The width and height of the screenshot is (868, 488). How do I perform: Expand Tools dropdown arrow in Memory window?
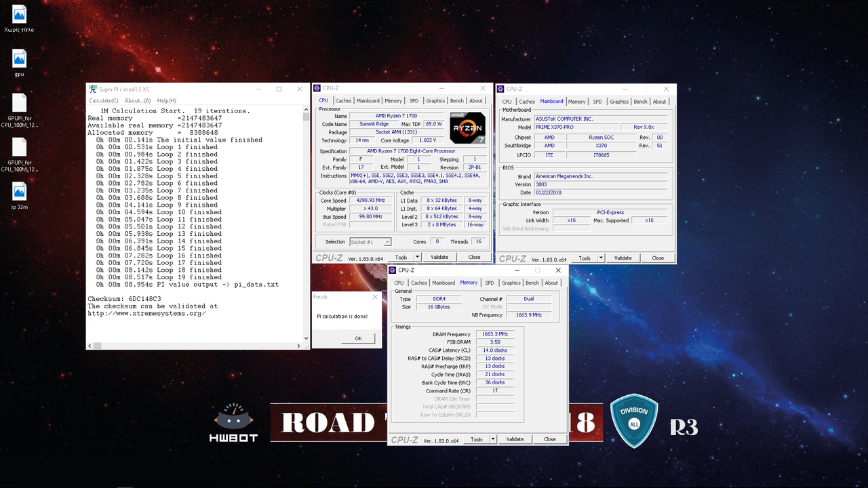coord(493,439)
